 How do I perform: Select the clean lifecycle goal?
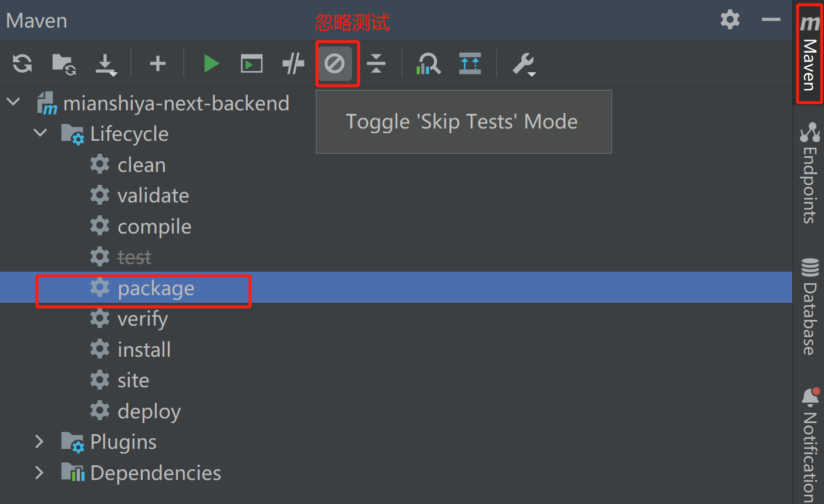[x=141, y=165]
